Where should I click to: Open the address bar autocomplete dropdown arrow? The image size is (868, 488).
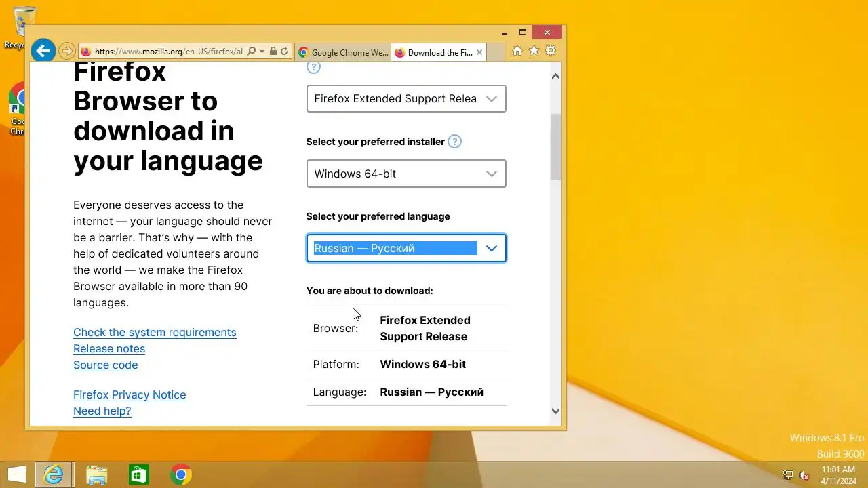pos(261,52)
